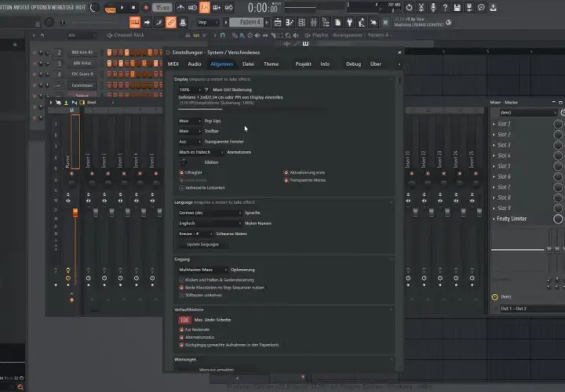Click the speaker playback tool in Playlist toolbar

tap(296, 35)
